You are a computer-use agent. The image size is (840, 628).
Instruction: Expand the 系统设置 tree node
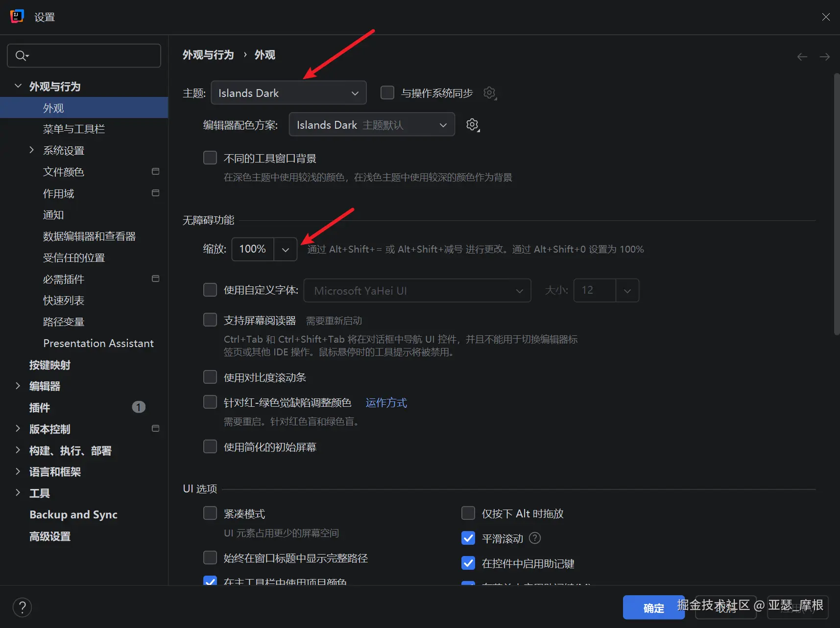[32, 150]
